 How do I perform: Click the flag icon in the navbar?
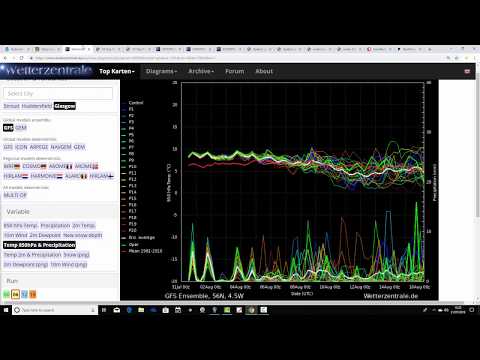point(467,71)
